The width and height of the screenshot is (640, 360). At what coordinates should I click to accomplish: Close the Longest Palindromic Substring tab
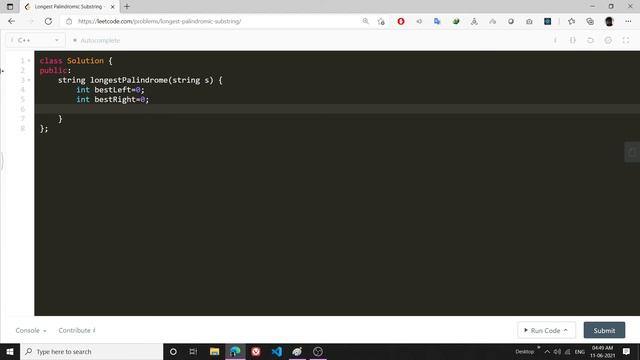(113, 7)
